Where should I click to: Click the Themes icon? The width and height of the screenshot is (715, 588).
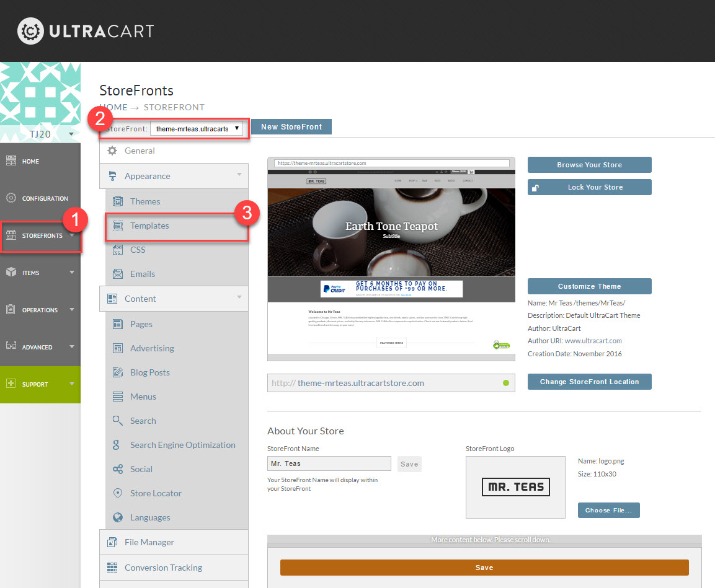point(118,201)
